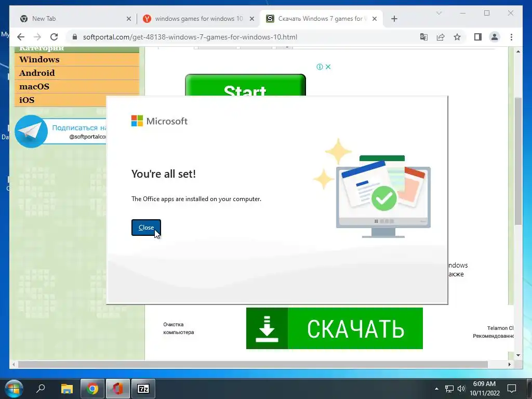The height and width of the screenshot is (399, 532).
Task: Open a new browser tab
Action: click(x=394, y=19)
